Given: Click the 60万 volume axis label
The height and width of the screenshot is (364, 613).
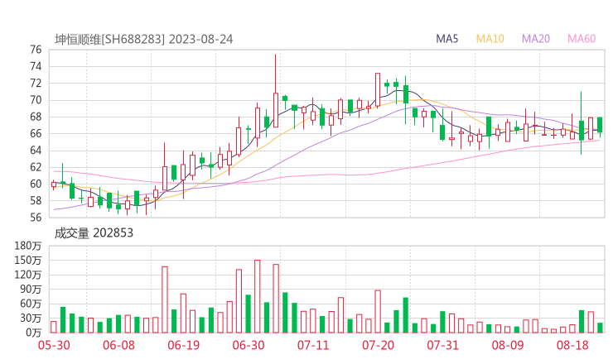Looking at the screenshot, I should click(31, 304).
